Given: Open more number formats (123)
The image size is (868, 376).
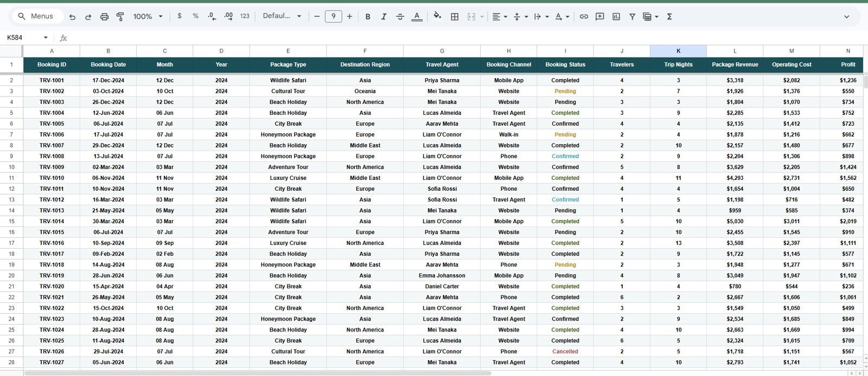Looking at the screenshot, I should 245,16.
